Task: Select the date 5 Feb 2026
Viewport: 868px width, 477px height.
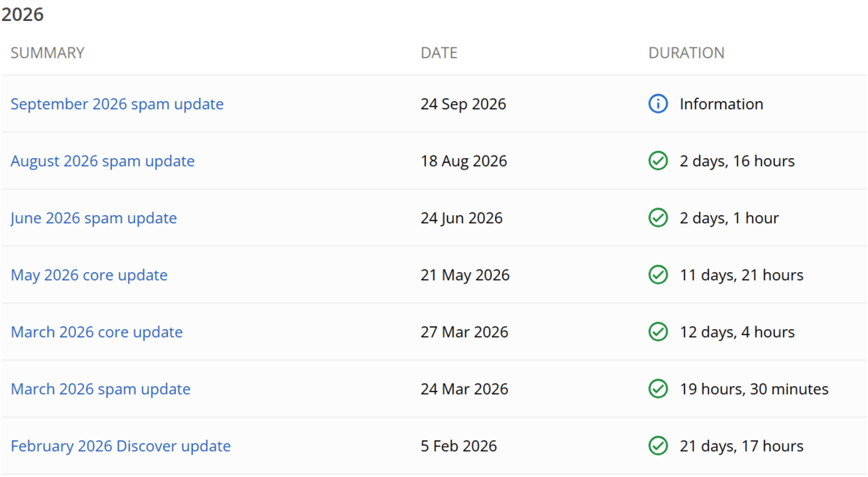Action: coord(459,446)
